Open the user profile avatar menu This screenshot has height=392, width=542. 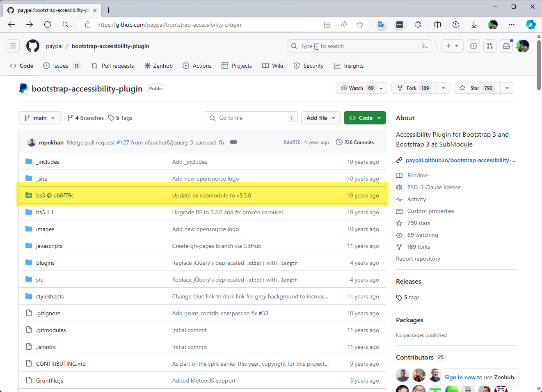[x=523, y=46]
